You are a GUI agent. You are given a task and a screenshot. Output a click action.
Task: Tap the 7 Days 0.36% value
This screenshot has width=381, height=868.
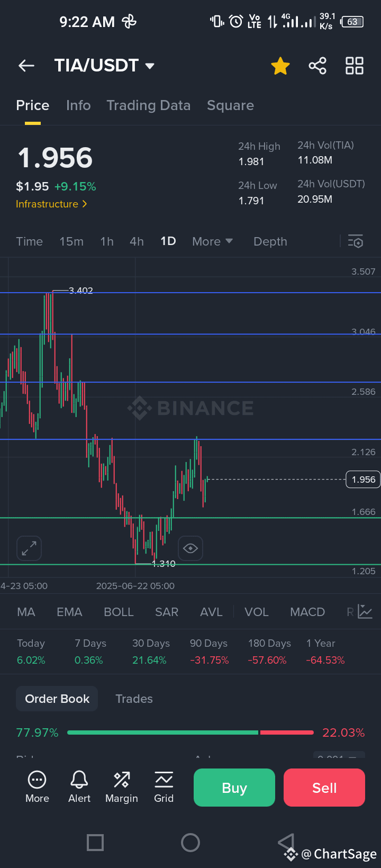(89, 660)
